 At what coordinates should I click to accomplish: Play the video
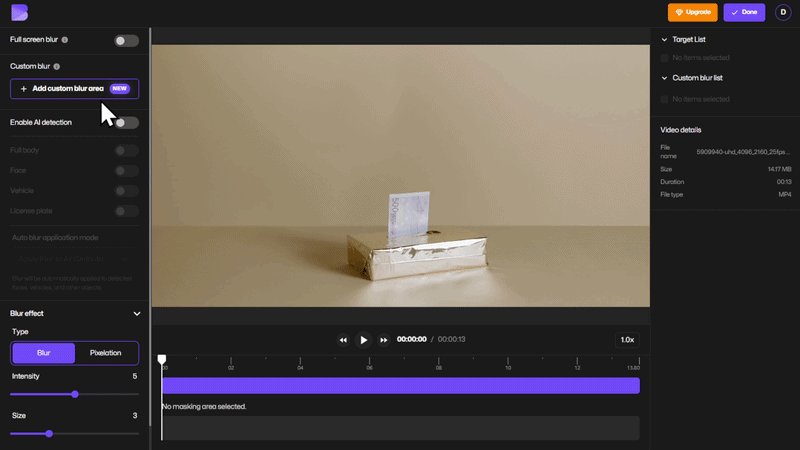tap(363, 340)
